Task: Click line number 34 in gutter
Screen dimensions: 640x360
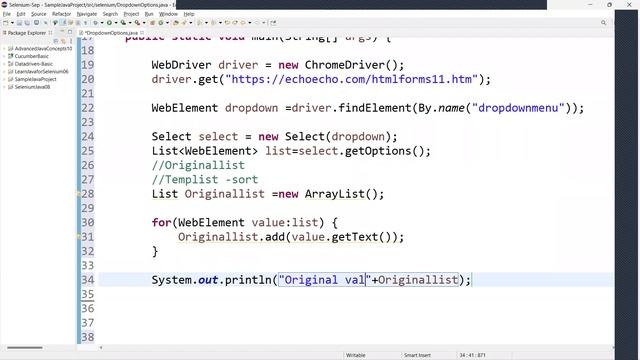Action: click(88, 280)
